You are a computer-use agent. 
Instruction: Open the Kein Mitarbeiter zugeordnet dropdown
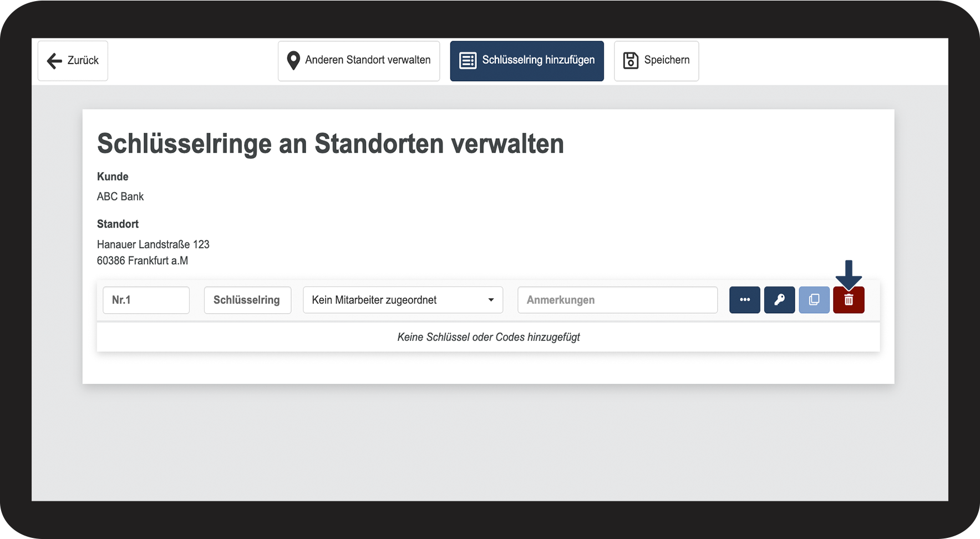point(403,300)
